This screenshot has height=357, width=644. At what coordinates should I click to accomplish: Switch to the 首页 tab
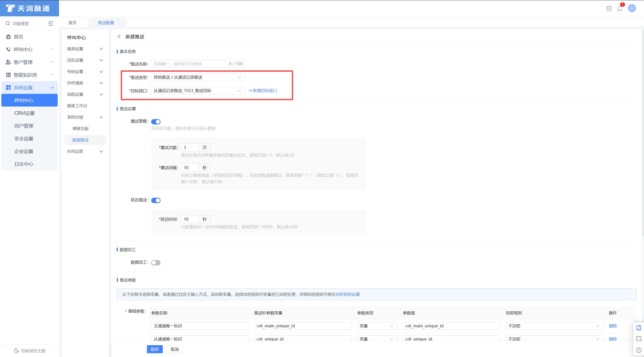72,23
